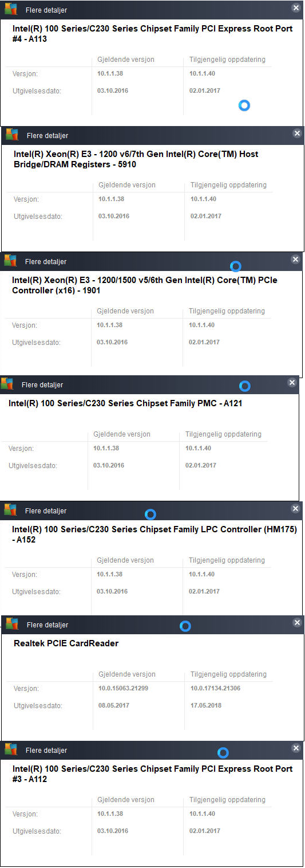Click the 17.05.2018 release date value
Screen dimensions: 305x868
coord(206,706)
